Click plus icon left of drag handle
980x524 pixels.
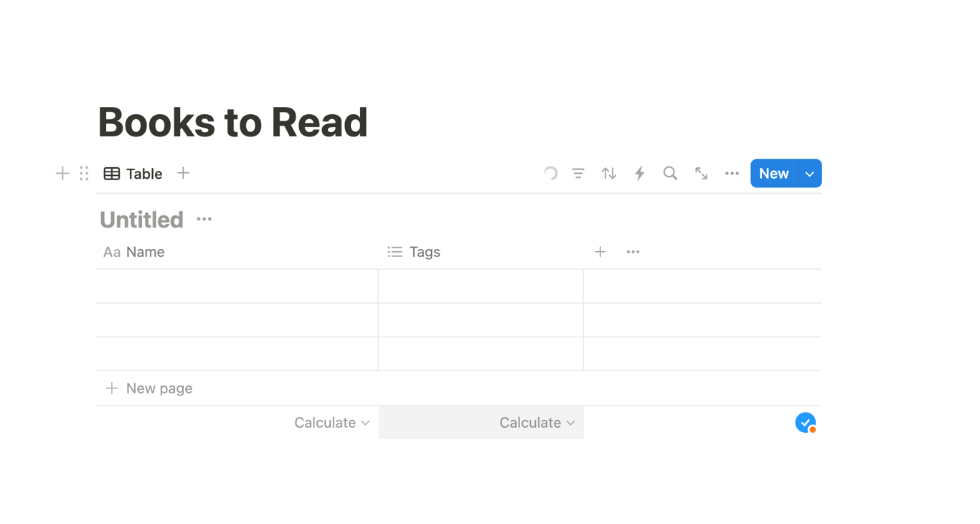tap(62, 174)
